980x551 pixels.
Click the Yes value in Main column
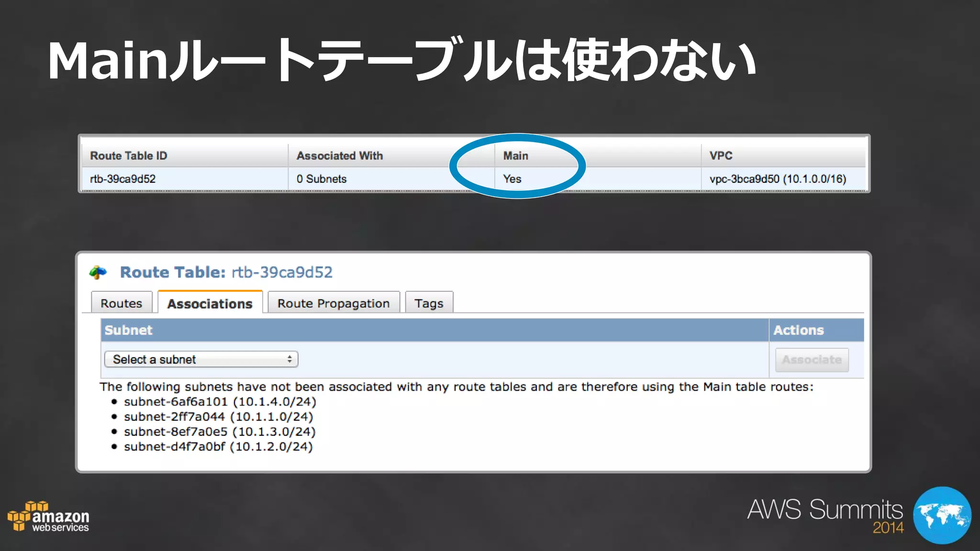(x=512, y=179)
